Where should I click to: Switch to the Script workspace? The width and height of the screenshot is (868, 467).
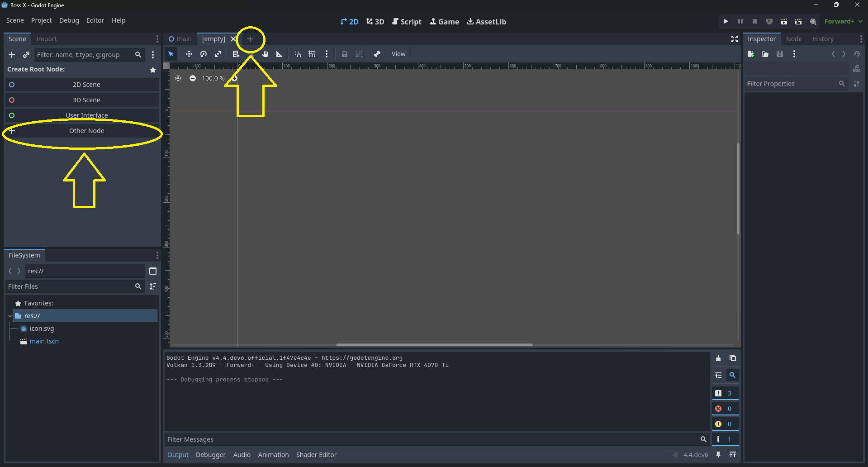[407, 22]
